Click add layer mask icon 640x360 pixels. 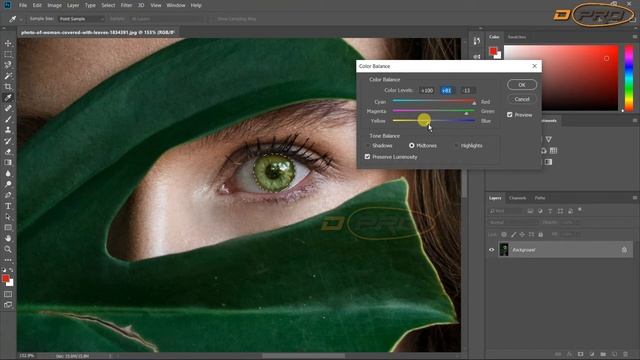(580, 354)
